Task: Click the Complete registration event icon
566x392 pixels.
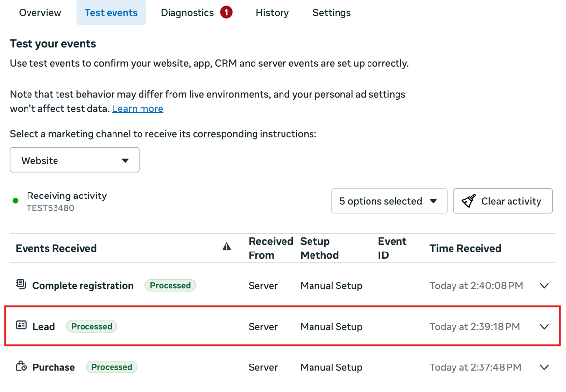Action: (x=21, y=284)
